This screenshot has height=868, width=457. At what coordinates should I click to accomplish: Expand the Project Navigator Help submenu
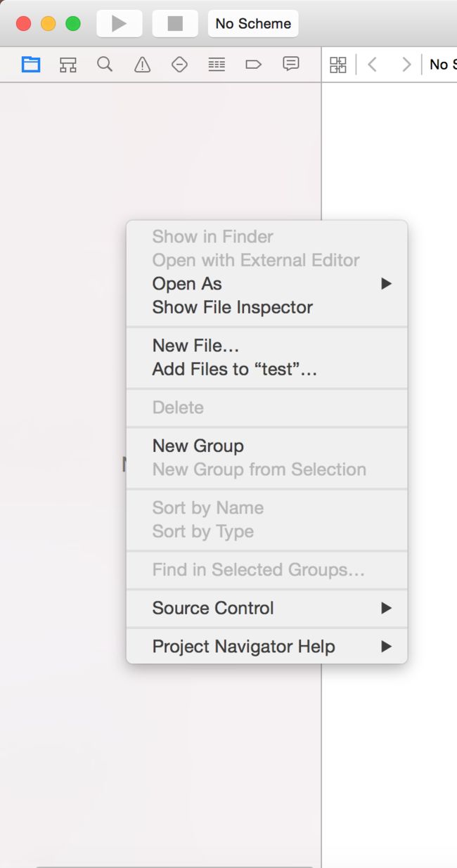(267, 647)
